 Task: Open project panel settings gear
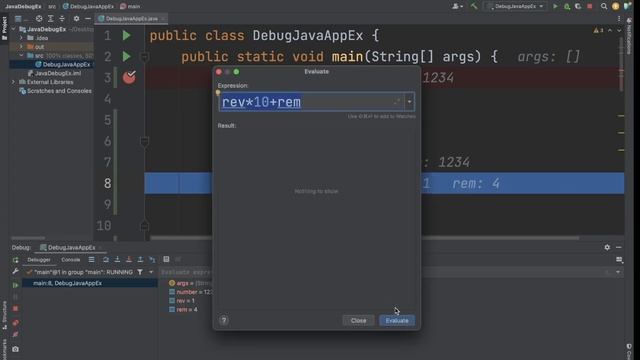click(x=76, y=18)
